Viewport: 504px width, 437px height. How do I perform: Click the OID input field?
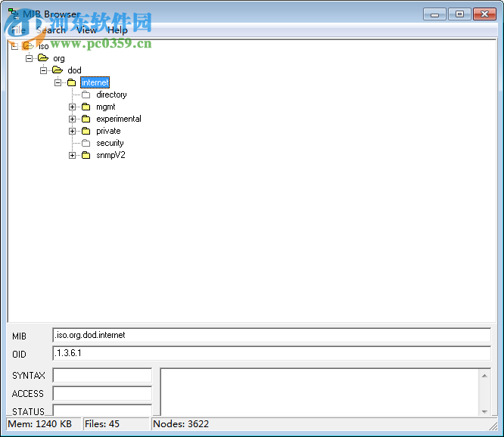(x=272, y=353)
